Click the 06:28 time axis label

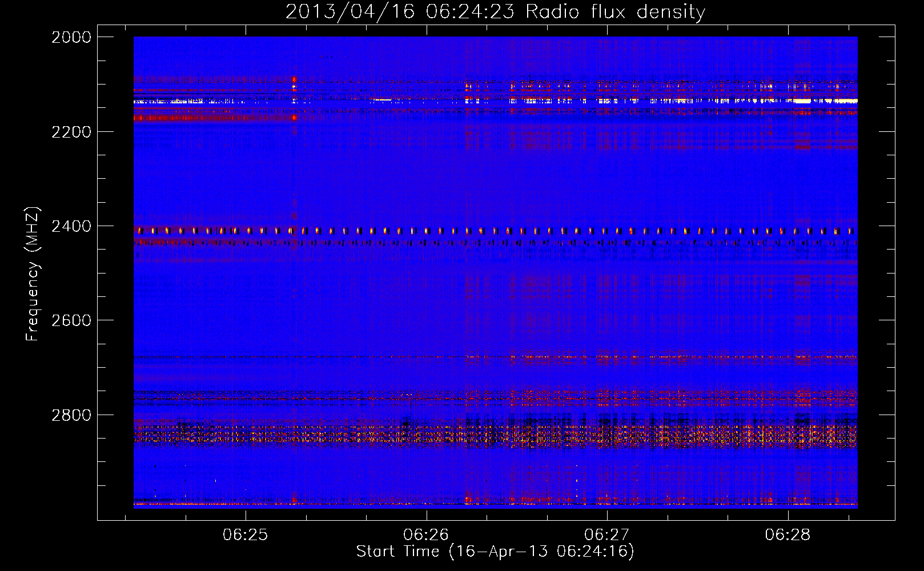click(x=788, y=535)
